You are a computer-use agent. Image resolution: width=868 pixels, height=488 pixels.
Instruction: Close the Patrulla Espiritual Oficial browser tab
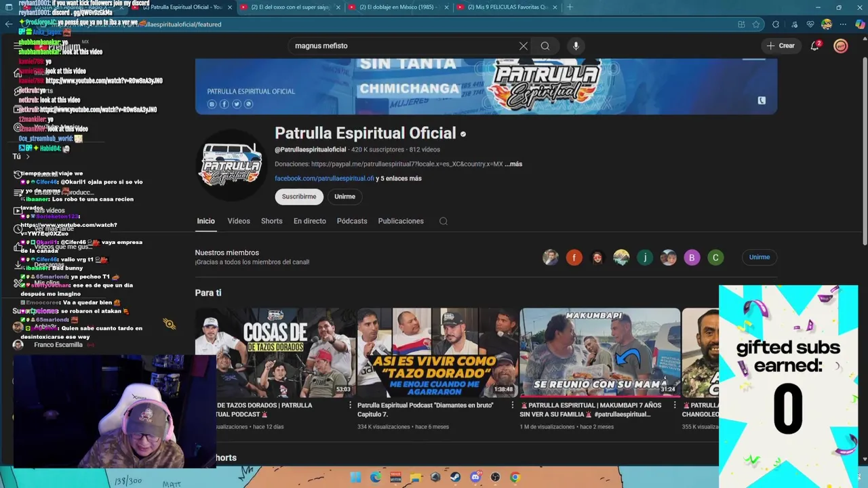tap(230, 7)
